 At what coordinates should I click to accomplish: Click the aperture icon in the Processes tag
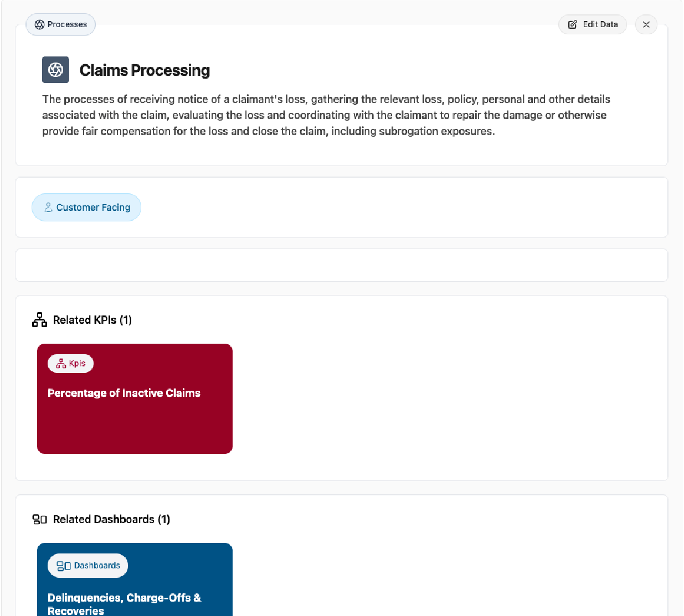click(x=39, y=24)
